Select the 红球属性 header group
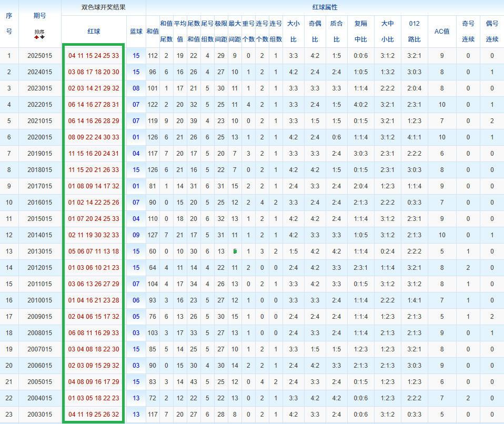This screenshot has width=504, height=424. pyautogui.click(x=325, y=8)
